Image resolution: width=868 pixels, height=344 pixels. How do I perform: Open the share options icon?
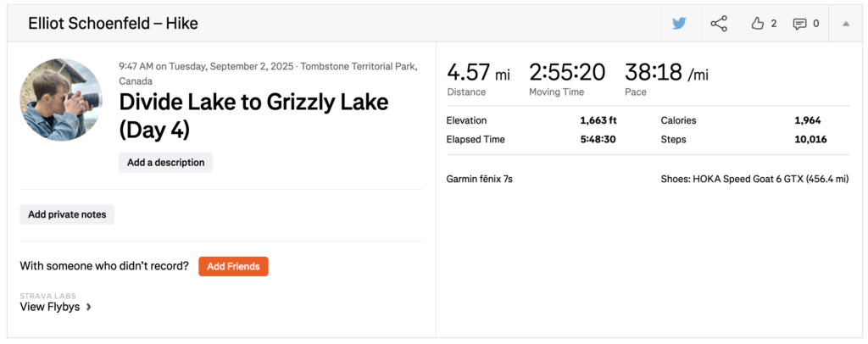719,24
